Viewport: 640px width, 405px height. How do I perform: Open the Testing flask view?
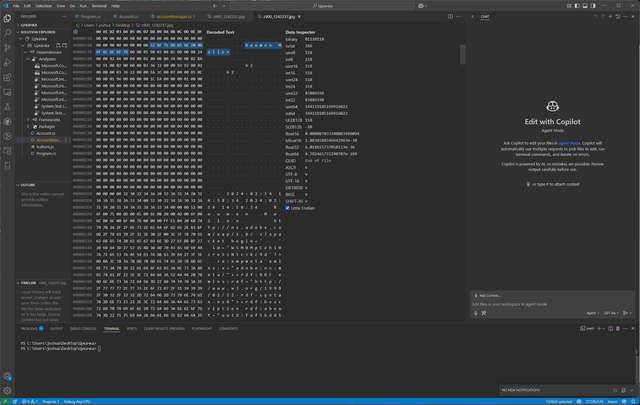click(x=7, y=107)
